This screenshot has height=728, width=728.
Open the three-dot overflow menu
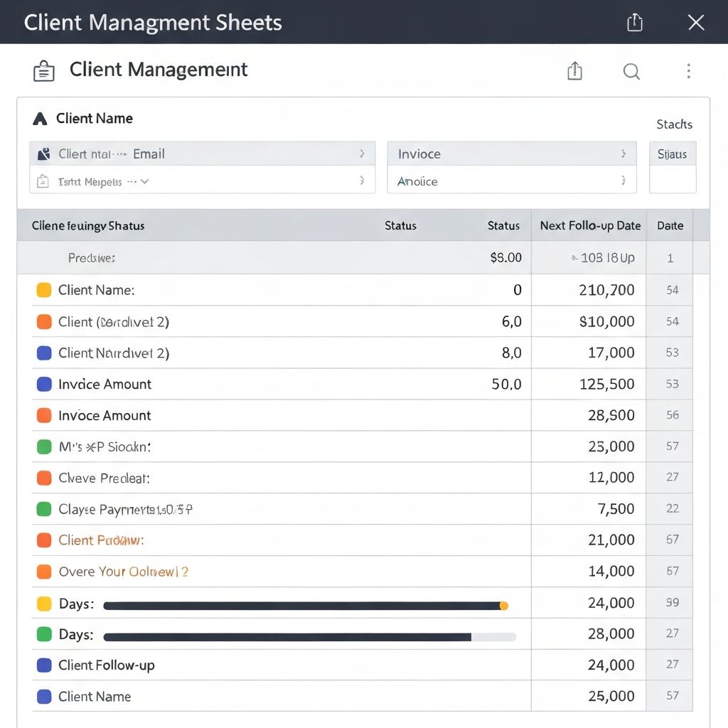point(688,71)
